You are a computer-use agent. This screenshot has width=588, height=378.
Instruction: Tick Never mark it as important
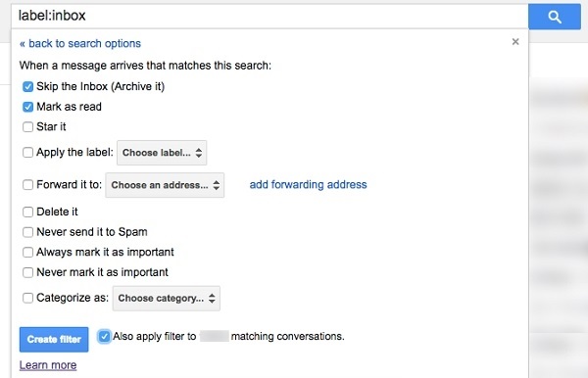[x=27, y=272]
